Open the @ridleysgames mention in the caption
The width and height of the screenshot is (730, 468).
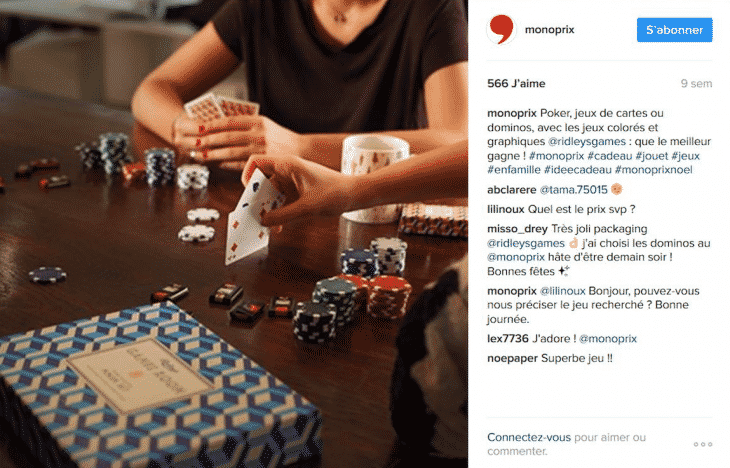[587, 141]
